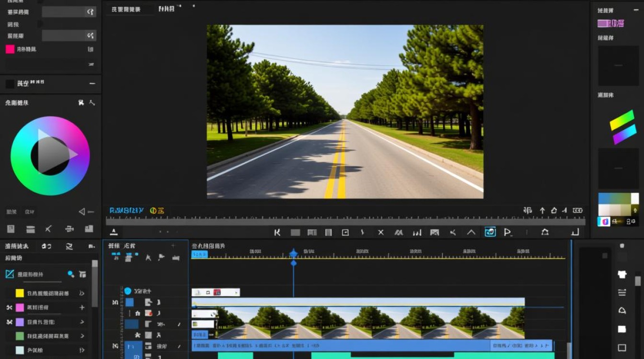Screen dimensions: 644x359
Task: Click the second tab above the preview window
Action: (166, 9)
